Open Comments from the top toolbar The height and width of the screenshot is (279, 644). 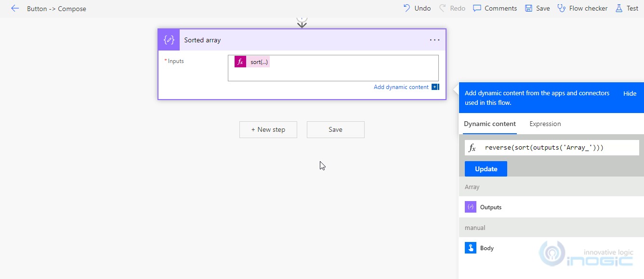pyautogui.click(x=495, y=8)
